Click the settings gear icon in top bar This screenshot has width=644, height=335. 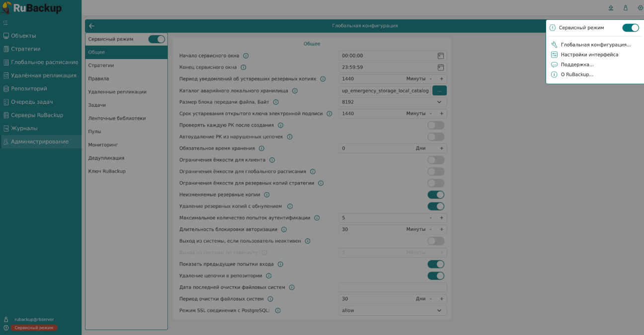tap(640, 8)
